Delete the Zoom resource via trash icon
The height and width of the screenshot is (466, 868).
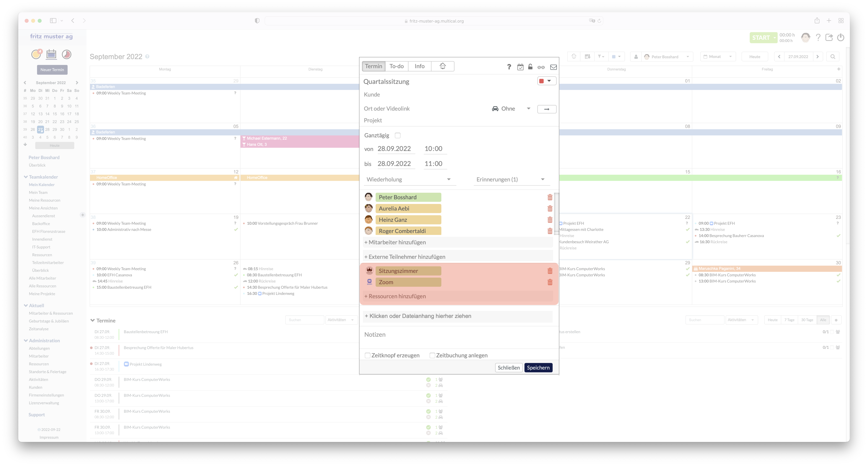coord(550,282)
